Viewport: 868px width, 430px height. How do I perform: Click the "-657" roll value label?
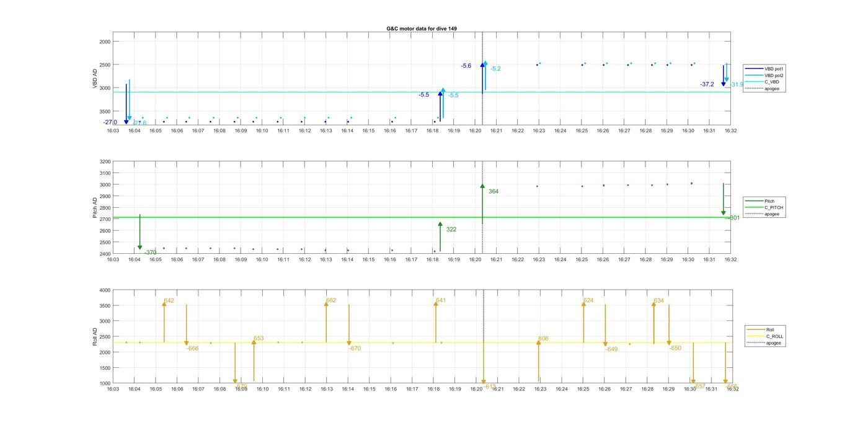699,386
